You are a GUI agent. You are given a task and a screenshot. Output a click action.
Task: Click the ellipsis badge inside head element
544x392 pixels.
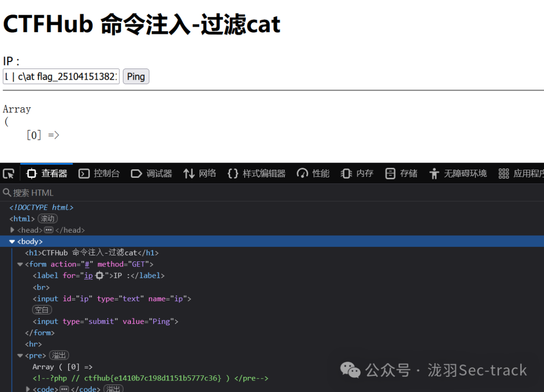point(48,230)
